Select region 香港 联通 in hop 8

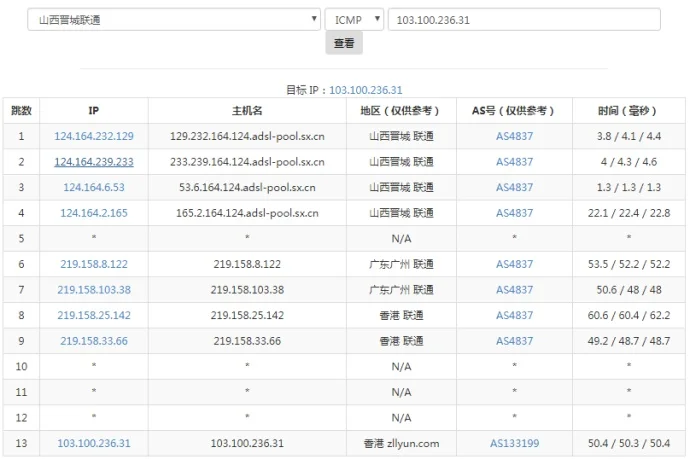(401, 315)
